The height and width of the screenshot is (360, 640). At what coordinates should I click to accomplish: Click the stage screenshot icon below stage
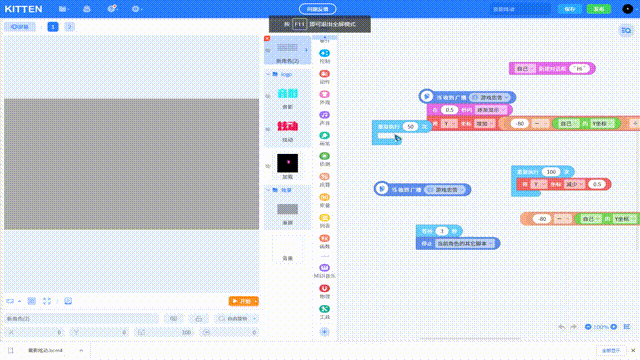point(68,301)
